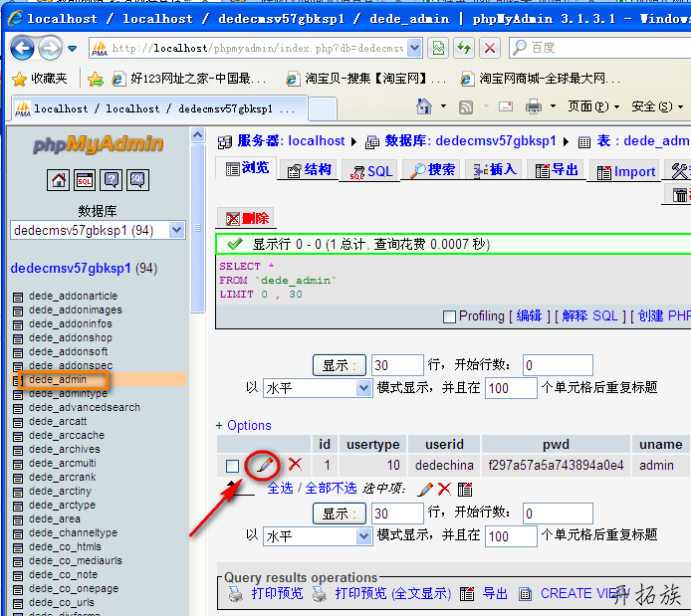This screenshot has width=691, height=616.
Task: Click the add-to-favorites bar star icon
Action: (x=96, y=79)
